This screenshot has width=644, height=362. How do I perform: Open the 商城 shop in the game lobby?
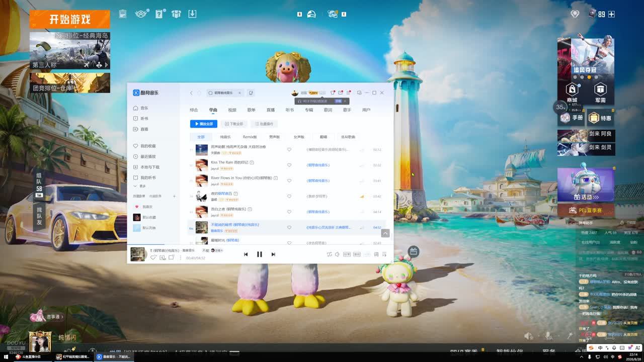click(x=572, y=93)
